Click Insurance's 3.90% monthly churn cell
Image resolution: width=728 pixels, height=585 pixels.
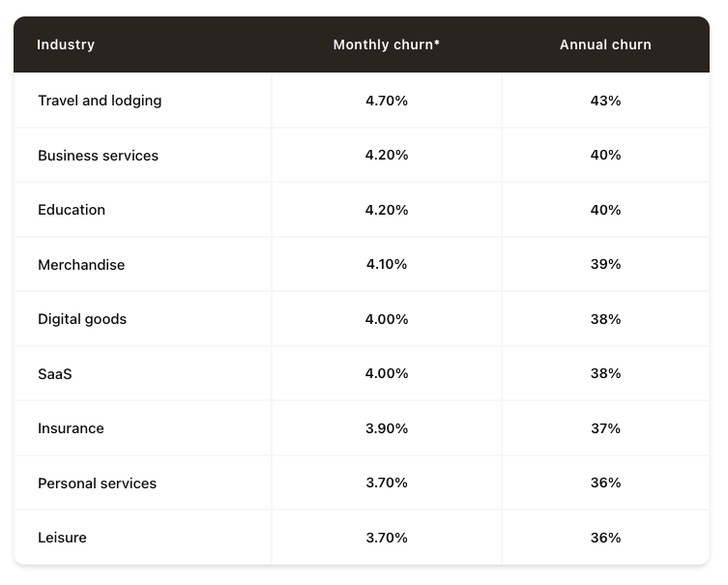387,428
